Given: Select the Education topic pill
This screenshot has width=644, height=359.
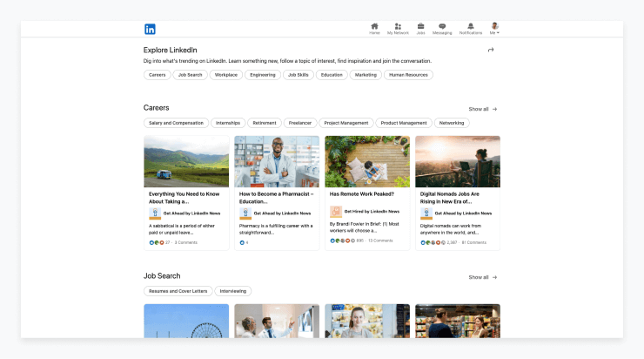Looking at the screenshot, I should 332,75.
